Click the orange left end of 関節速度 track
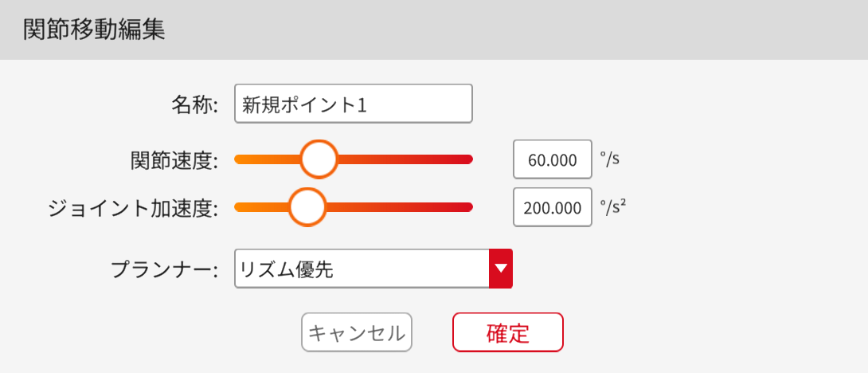This screenshot has height=373, width=868. coord(243,159)
